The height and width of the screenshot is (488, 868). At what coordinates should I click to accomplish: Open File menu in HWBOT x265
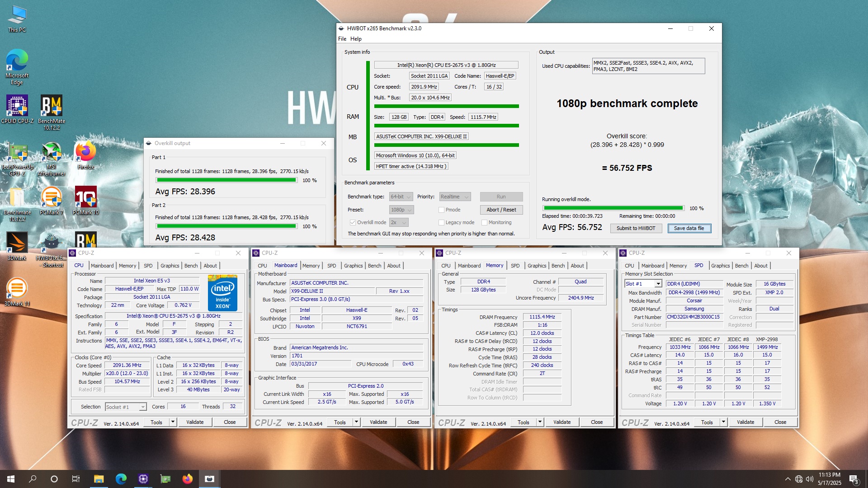[342, 39]
